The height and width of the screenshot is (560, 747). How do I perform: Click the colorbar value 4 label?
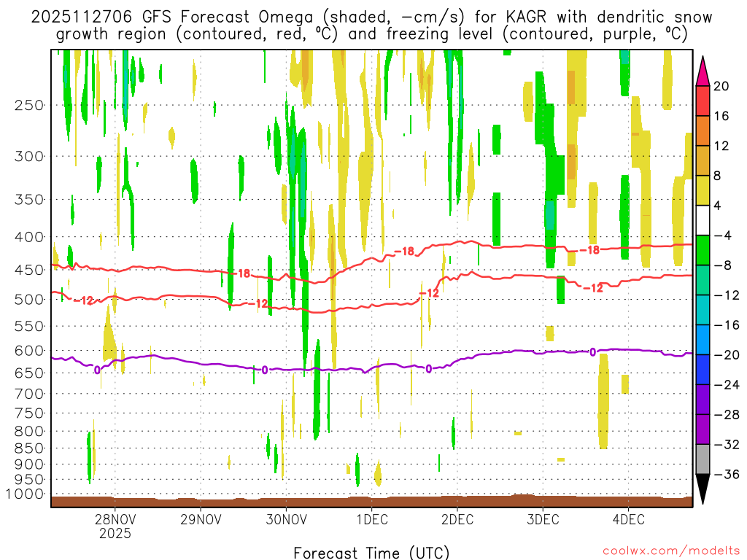tap(718, 206)
